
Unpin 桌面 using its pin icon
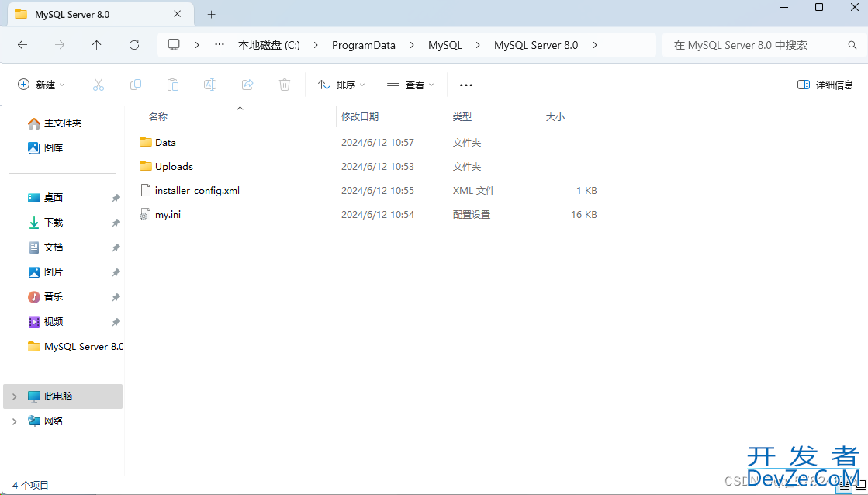[x=116, y=198]
